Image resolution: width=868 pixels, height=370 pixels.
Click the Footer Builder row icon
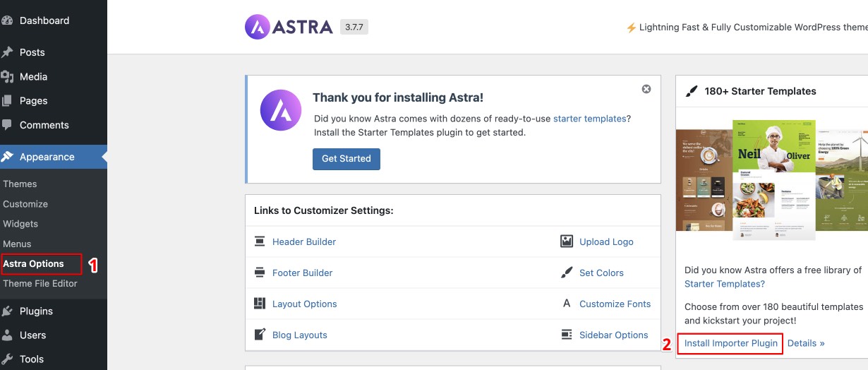coord(260,273)
